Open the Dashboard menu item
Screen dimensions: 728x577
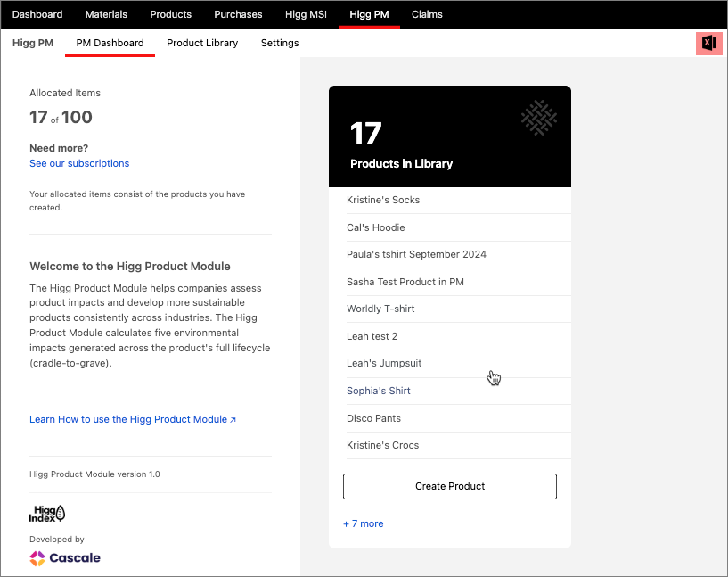(x=37, y=14)
